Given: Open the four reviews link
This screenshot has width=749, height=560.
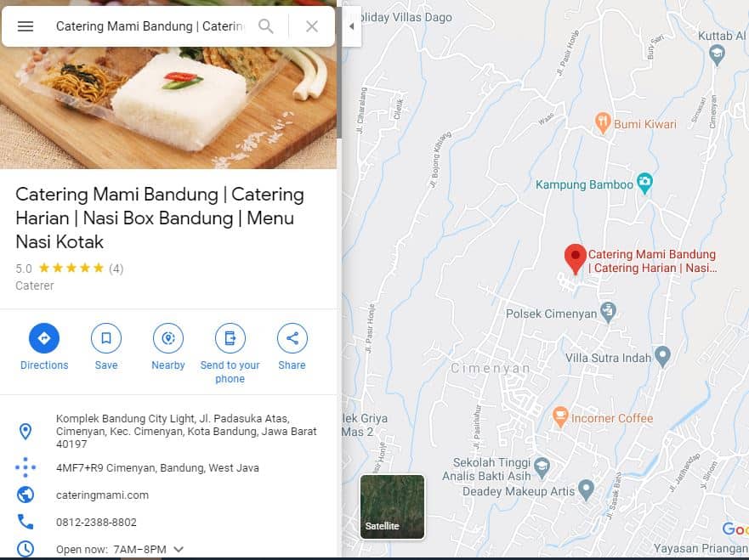Looking at the screenshot, I should 116,269.
